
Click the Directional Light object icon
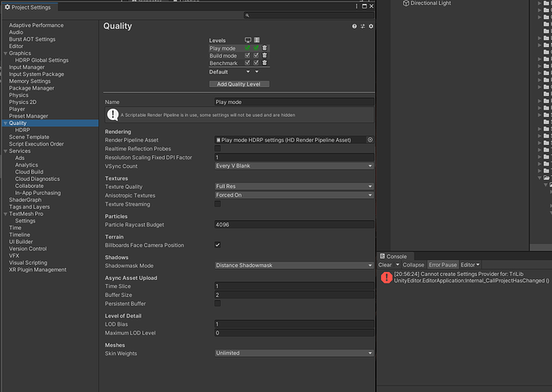point(406,3)
